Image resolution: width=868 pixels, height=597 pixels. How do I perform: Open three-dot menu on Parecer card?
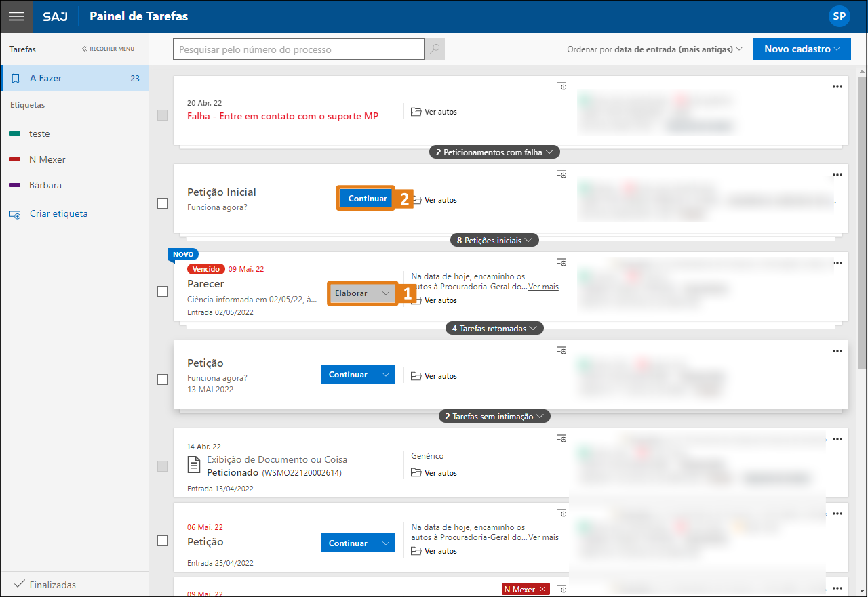[x=837, y=263]
